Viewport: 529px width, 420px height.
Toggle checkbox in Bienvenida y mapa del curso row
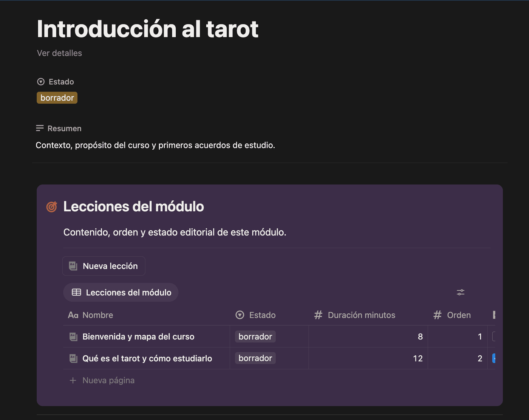point(493,336)
